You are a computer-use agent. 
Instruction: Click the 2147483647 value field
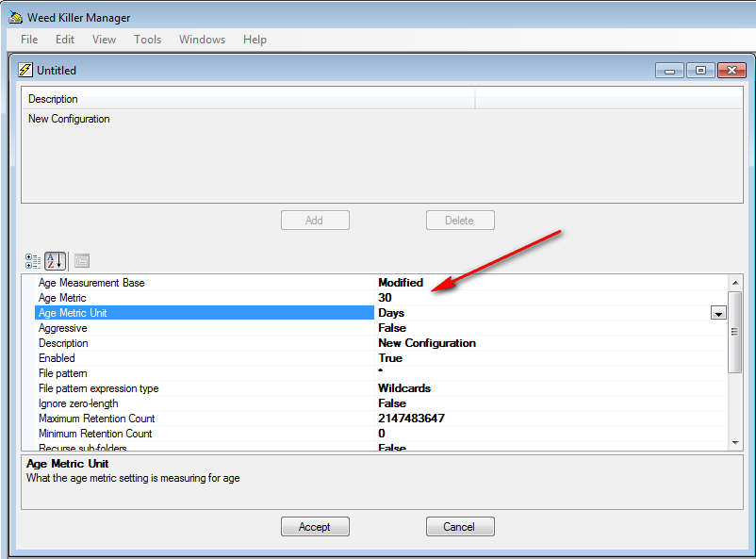pyautogui.click(x=551, y=419)
